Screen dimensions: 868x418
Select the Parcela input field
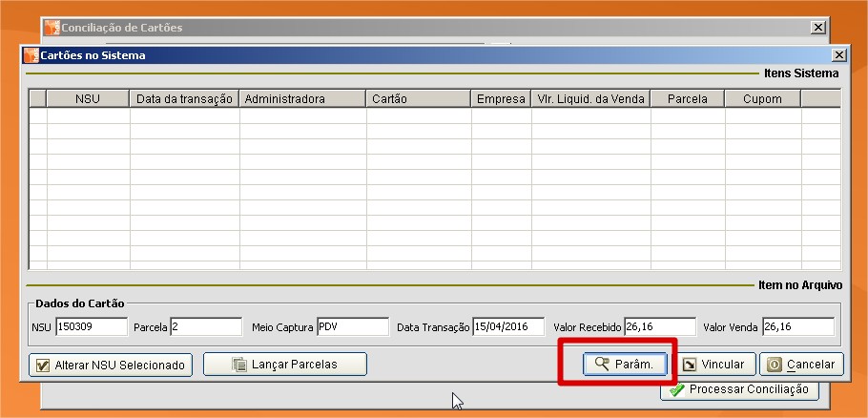(206, 327)
